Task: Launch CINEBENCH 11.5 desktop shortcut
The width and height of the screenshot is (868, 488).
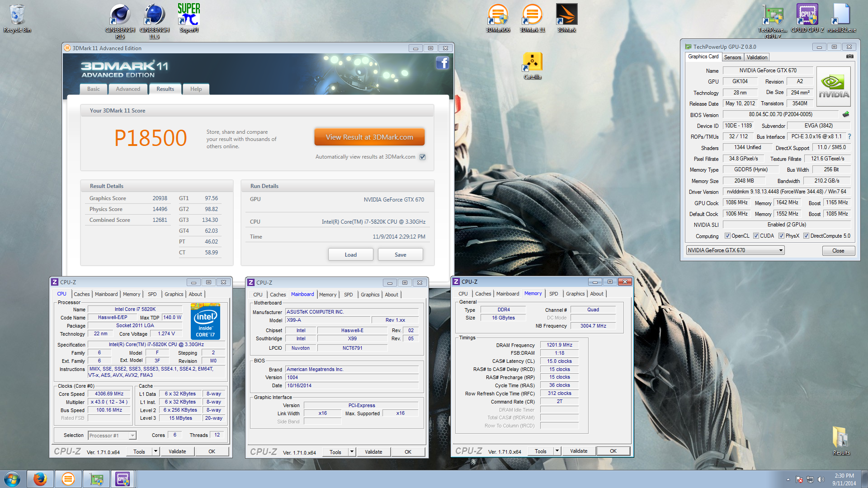Action: tap(155, 20)
